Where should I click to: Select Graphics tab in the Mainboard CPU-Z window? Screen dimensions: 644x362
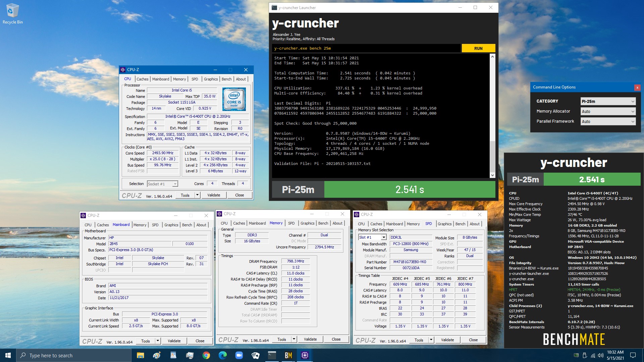pyautogui.click(x=171, y=225)
